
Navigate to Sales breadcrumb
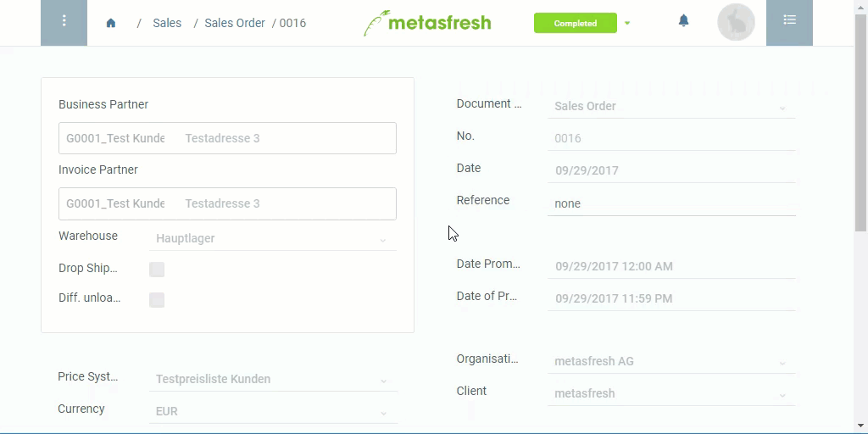(x=167, y=23)
